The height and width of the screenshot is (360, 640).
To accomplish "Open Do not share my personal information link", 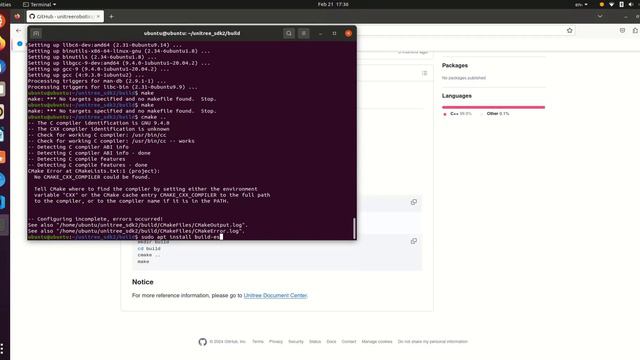I will point(433,342).
